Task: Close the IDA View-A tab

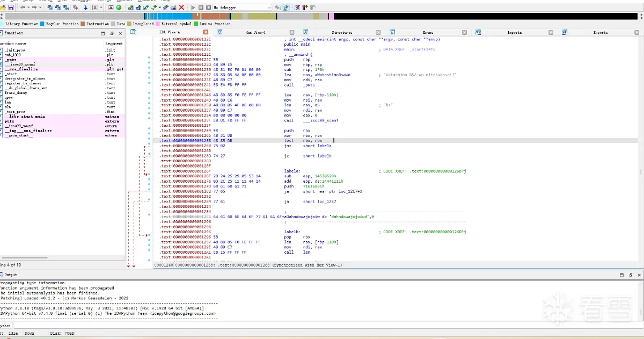Action: click(206, 33)
